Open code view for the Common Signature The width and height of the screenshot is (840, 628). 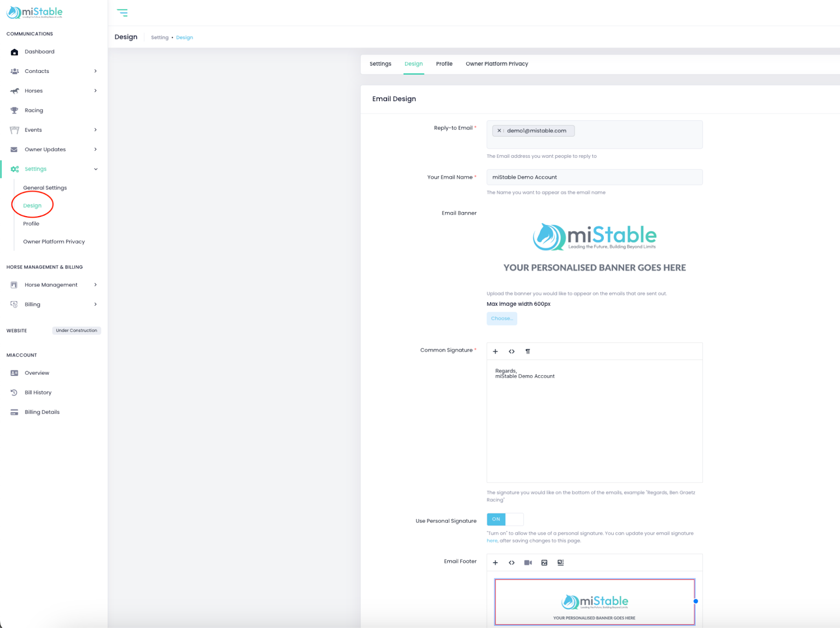[511, 351]
